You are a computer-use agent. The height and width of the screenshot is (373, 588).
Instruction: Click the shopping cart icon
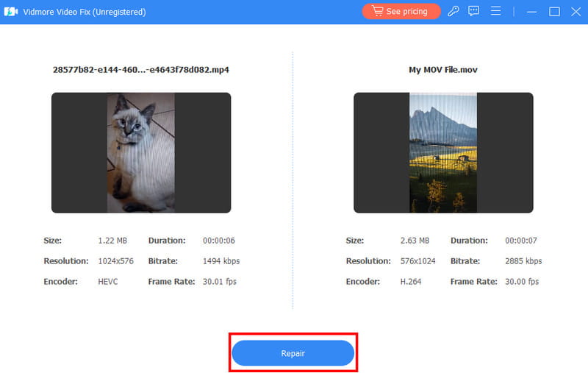point(377,12)
